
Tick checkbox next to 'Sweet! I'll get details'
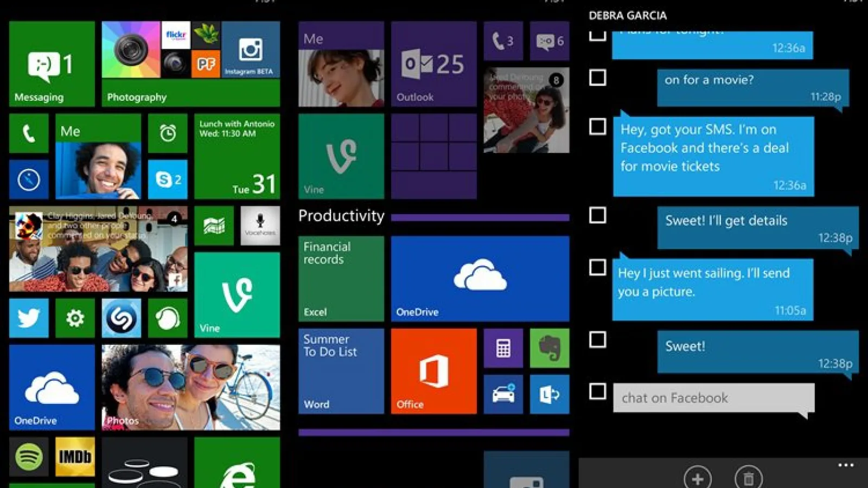[598, 215]
